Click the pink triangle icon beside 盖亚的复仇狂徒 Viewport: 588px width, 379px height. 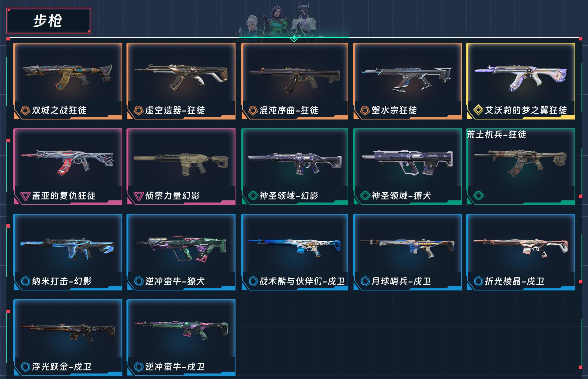tap(25, 196)
